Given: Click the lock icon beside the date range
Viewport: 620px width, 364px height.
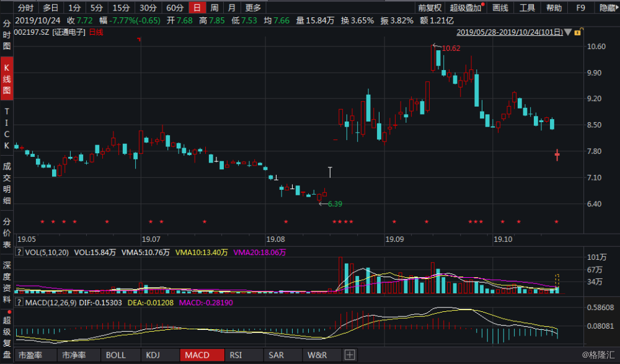Looking at the screenshot, I should click(x=578, y=32).
